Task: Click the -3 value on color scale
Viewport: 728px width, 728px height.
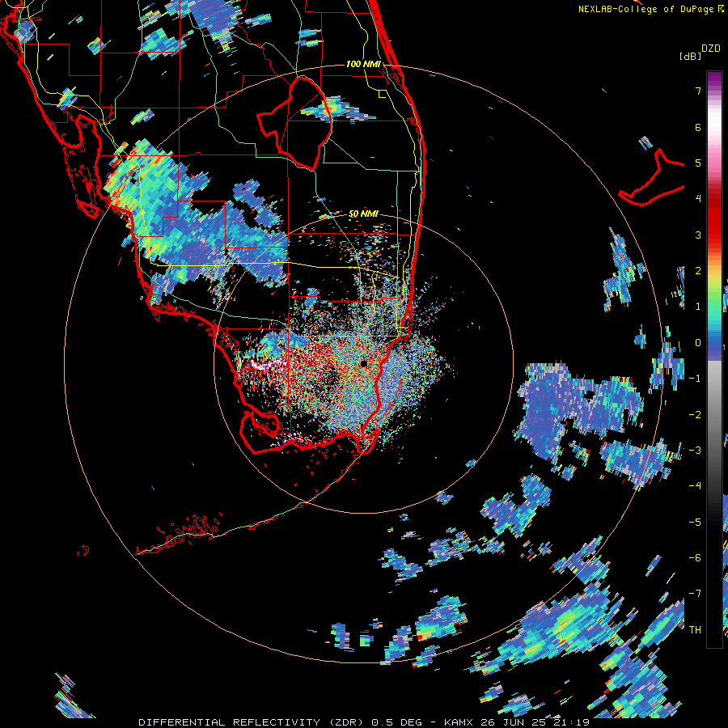Action: pyautogui.click(x=695, y=451)
